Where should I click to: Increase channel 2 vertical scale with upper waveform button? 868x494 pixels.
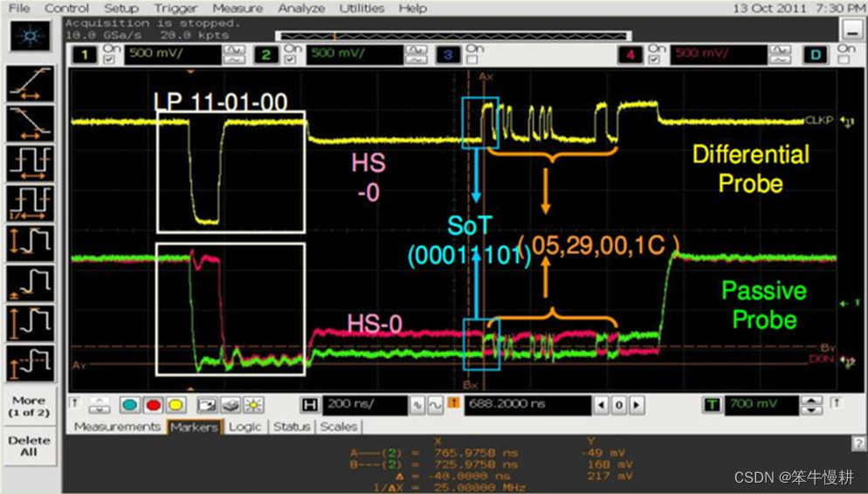click(417, 50)
